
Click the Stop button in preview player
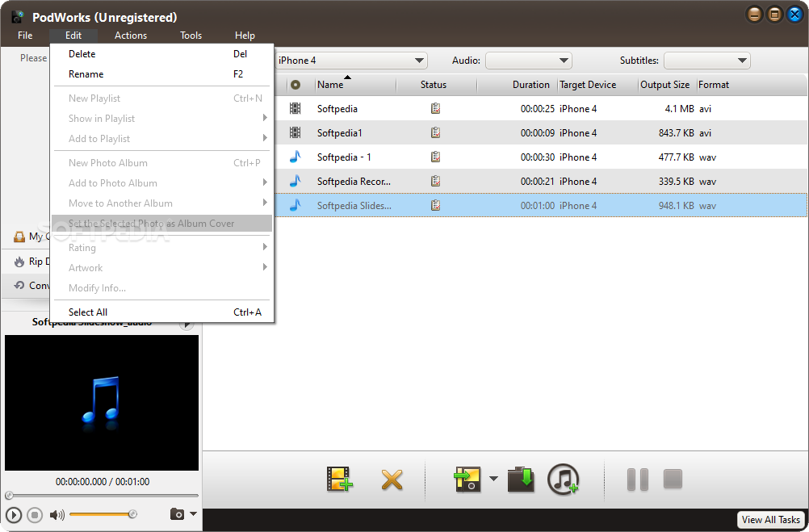pyautogui.click(x=35, y=514)
